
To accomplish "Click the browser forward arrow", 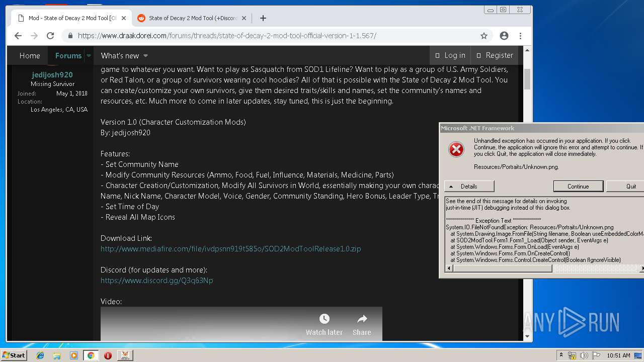I will 34,36.
